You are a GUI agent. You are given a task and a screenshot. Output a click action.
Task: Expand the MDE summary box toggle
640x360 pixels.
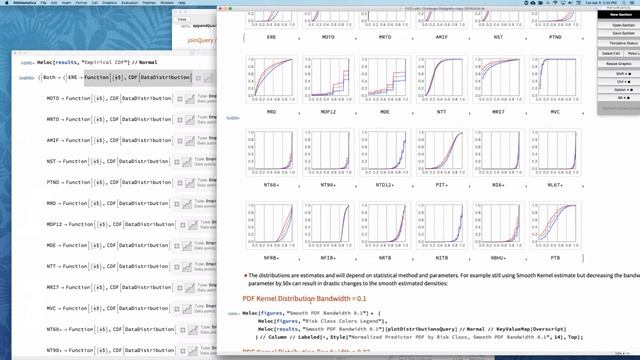177,246
